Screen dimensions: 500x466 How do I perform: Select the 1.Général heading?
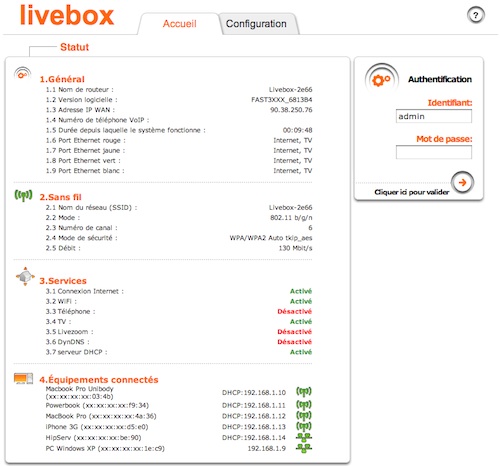point(62,79)
